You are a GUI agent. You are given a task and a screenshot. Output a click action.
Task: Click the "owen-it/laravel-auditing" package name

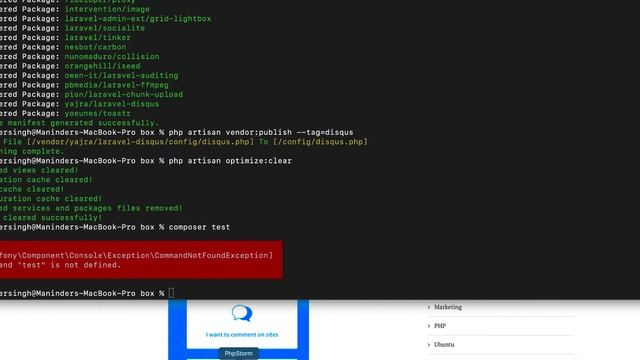pos(121,76)
